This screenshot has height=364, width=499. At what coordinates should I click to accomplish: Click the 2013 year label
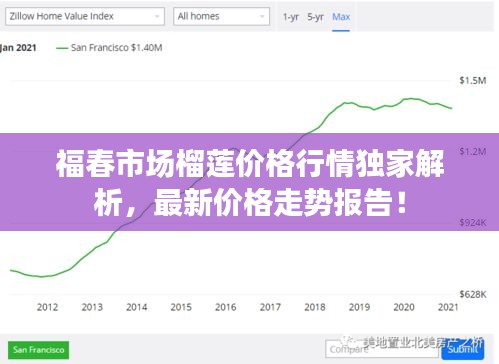[x=92, y=307]
